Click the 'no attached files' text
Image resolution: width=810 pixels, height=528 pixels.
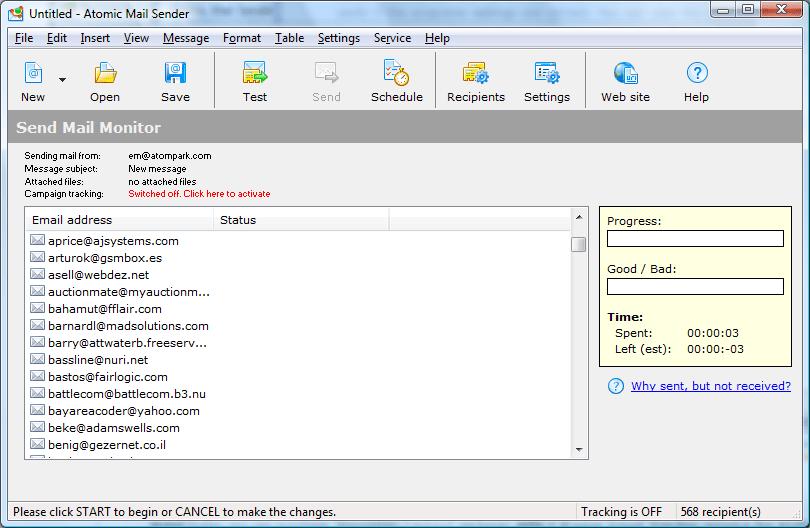162,182
